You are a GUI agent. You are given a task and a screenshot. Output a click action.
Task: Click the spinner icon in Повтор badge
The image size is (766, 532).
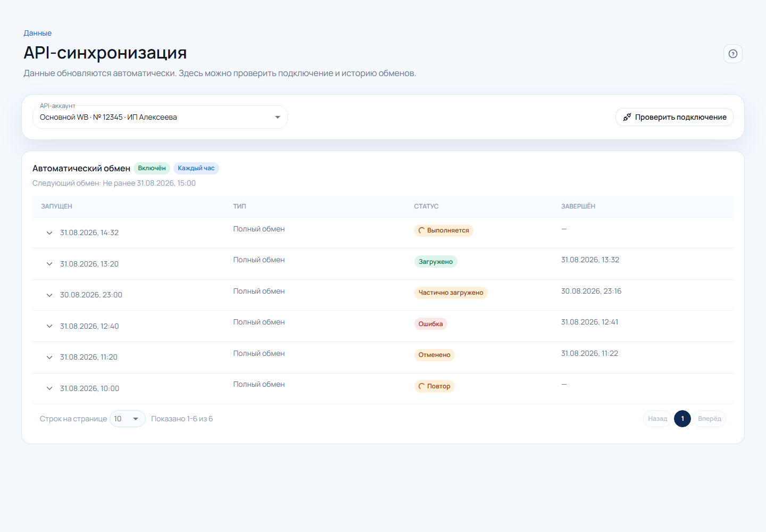(x=422, y=386)
